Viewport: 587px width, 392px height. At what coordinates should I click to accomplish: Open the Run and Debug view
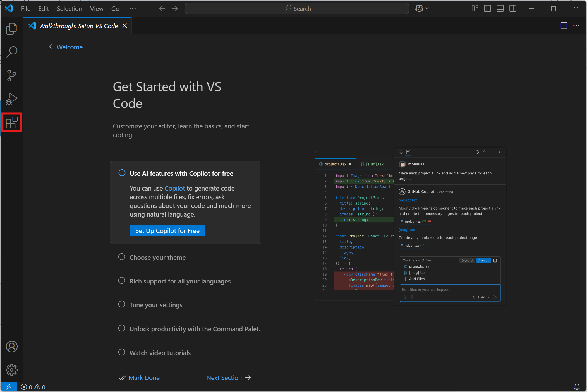[x=11, y=99]
